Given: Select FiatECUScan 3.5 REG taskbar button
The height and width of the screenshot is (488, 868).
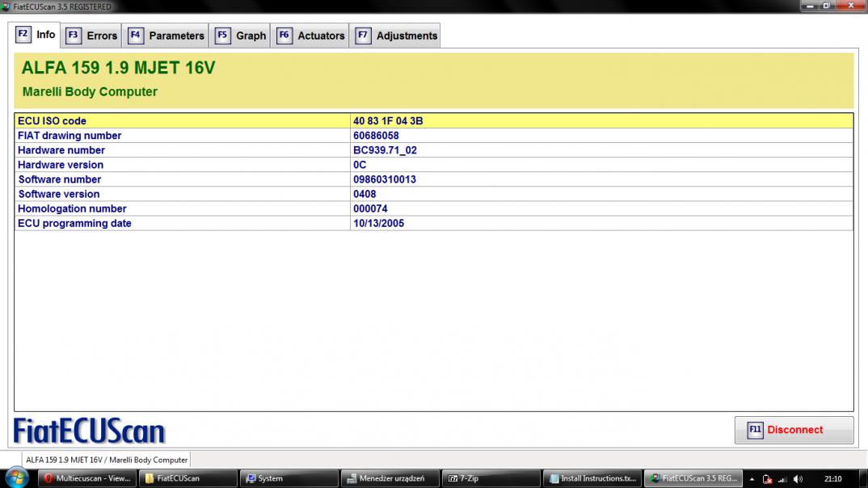Looking at the screenshot, I should (x=693, y=478).
